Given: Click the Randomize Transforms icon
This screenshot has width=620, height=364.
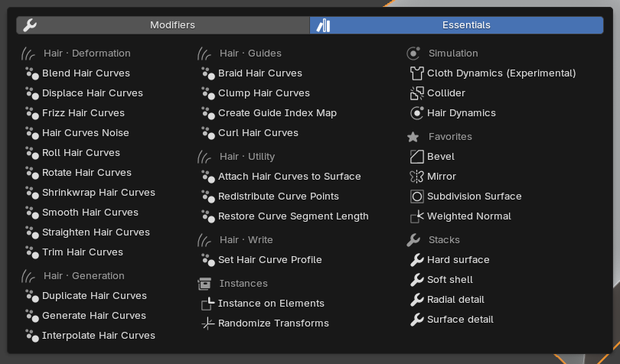Looking at the screenshot, I should (208, 323).
